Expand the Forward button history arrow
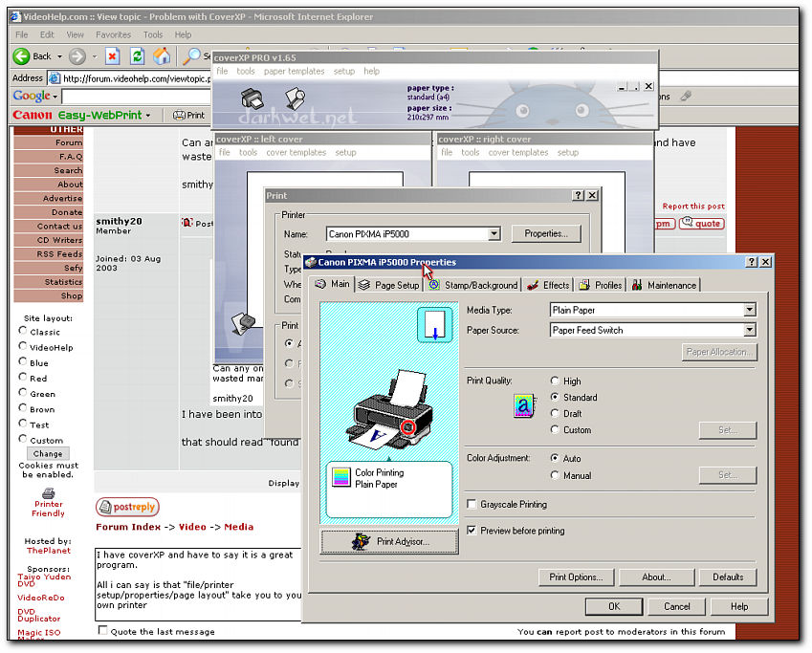 coord(95,56)
